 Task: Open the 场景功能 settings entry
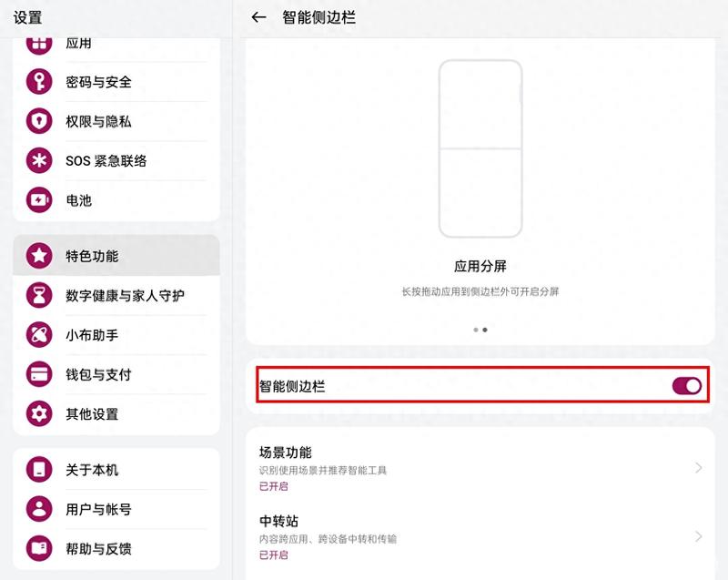tap(480, 468)
